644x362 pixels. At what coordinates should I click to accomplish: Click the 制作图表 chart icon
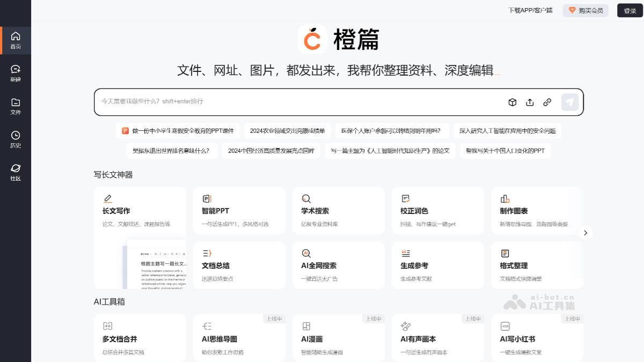[505, 198]
